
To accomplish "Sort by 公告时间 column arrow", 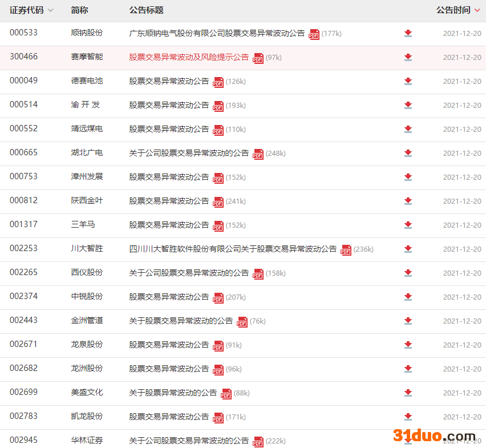I will click(477, 10).
